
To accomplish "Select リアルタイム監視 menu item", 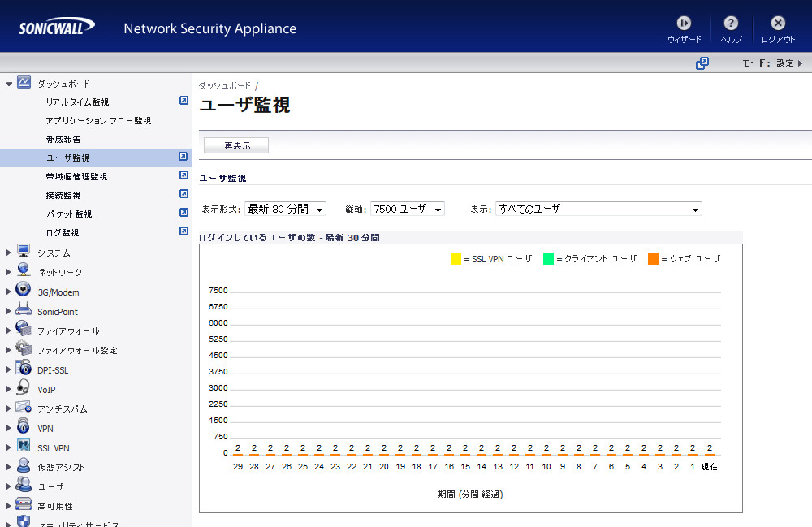I will point(77,102).
